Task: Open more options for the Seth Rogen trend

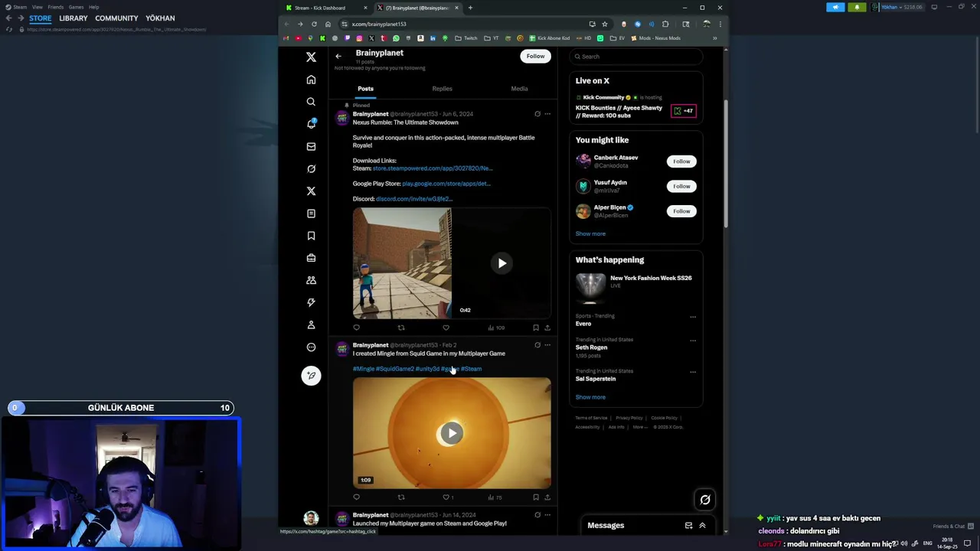Action: 693,341
